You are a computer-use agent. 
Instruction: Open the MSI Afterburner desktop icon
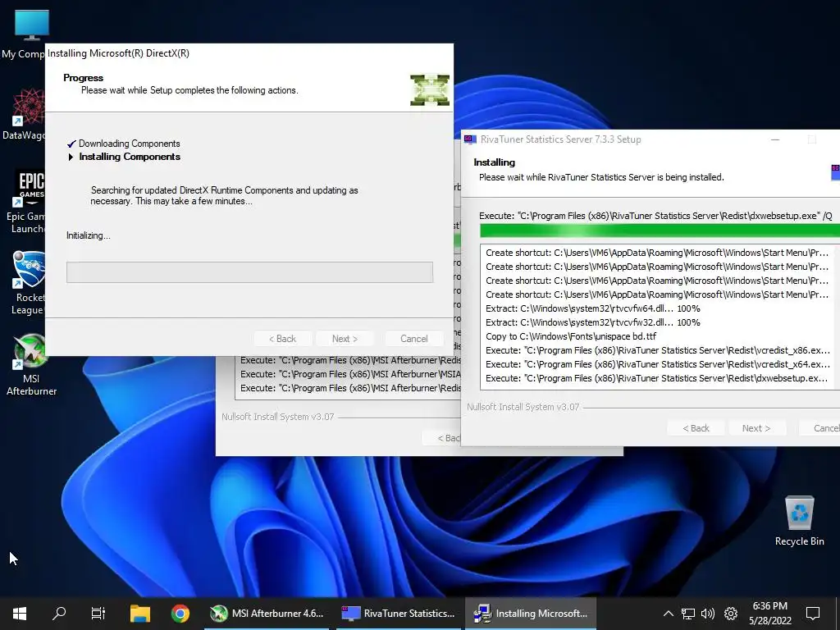pyautogui.click(x=31, y=364)
